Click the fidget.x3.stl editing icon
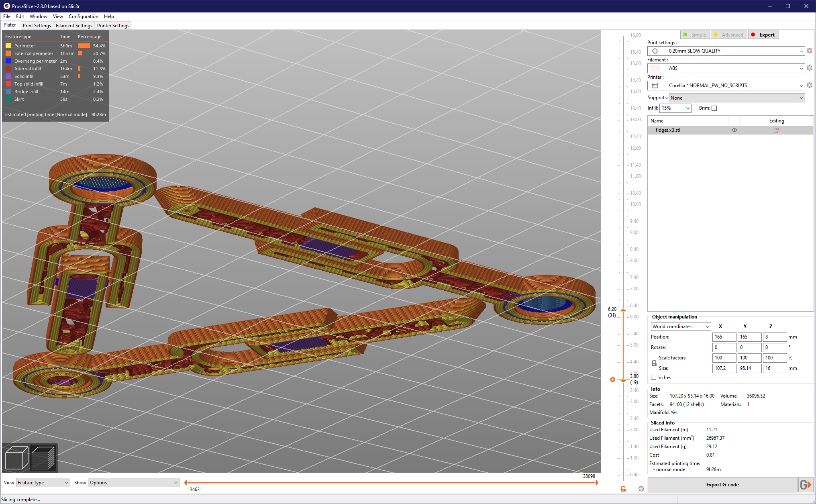Screen dimensions: 816x504 (776, 130)
